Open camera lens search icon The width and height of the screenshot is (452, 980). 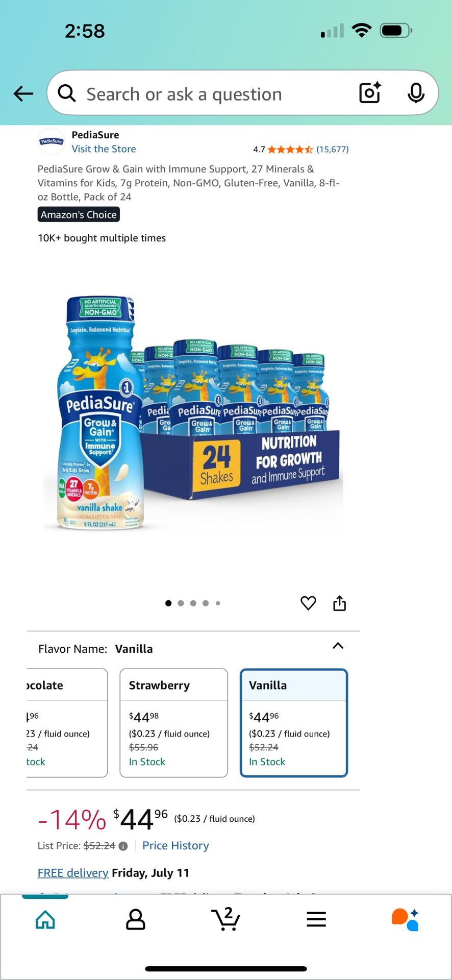[x=370, y=93]
